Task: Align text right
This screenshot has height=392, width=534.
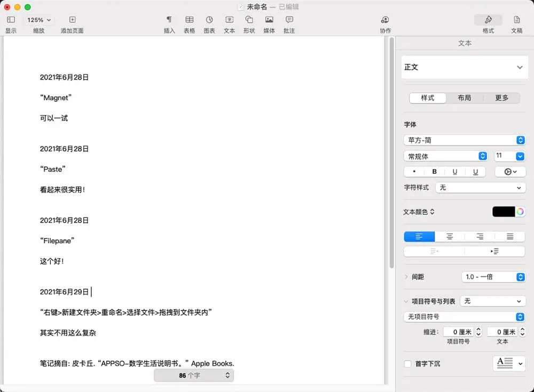Action: [480, 236]
